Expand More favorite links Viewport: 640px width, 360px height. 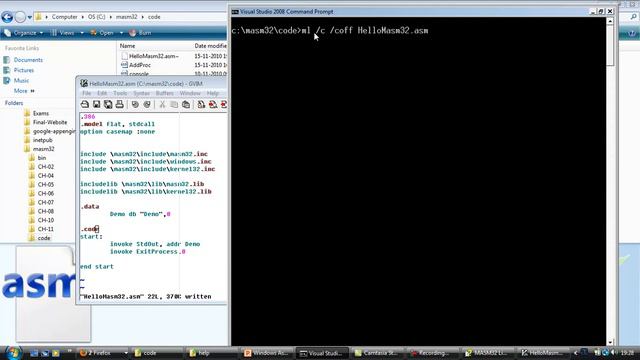(24, 91)
